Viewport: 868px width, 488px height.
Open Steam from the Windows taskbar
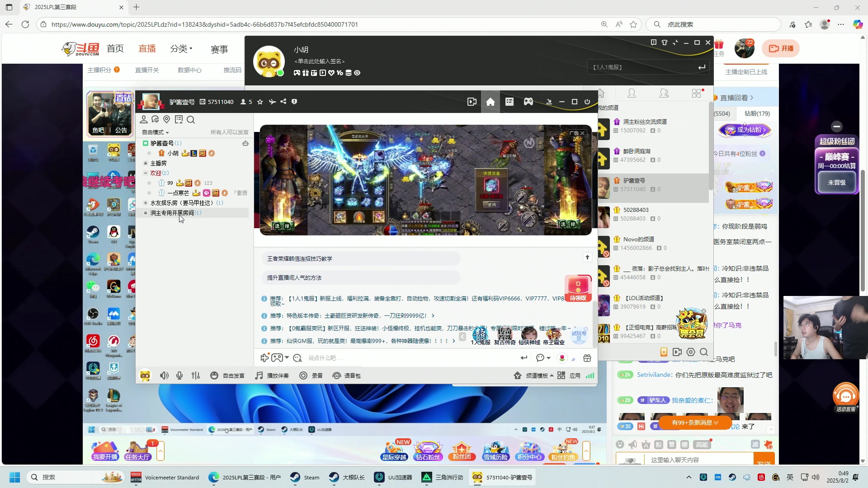(x=305, y=478)
